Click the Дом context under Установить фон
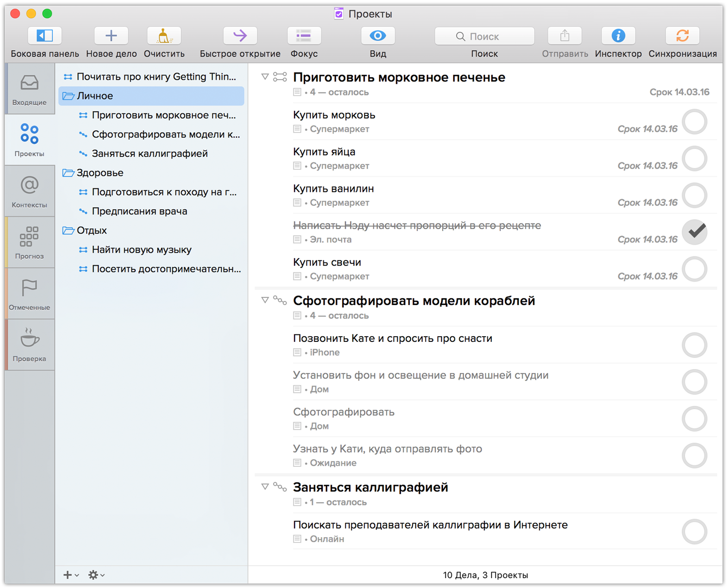The image size is (727, 588). pyautogui.click(x=319, y=389)
